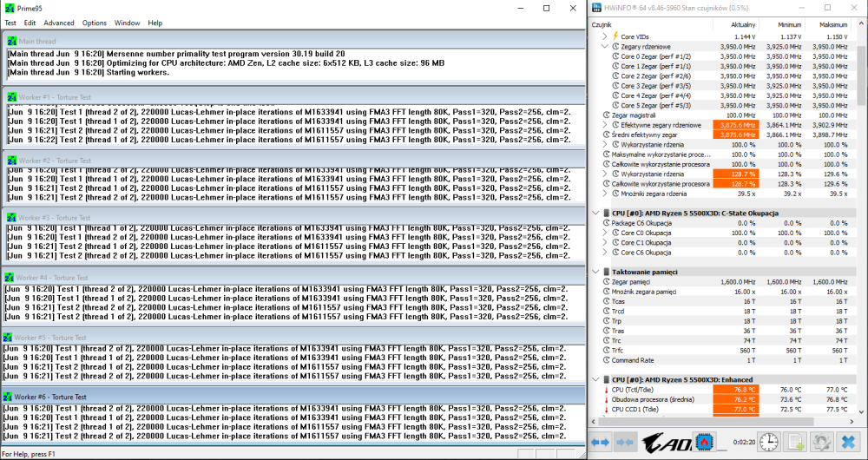Expand Core C6 Okupacja row
The image size is (868, 460).
point(606,253)
